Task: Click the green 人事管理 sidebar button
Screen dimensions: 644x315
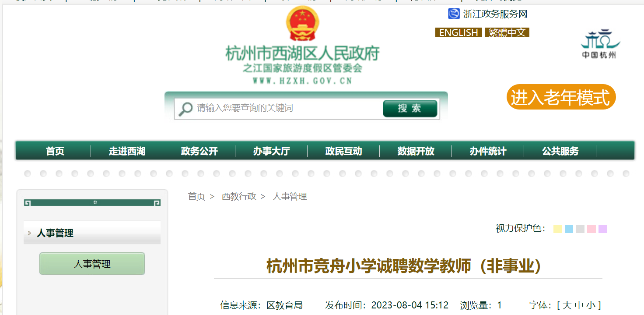Action: pyautogui.click(x=92, y=264)
